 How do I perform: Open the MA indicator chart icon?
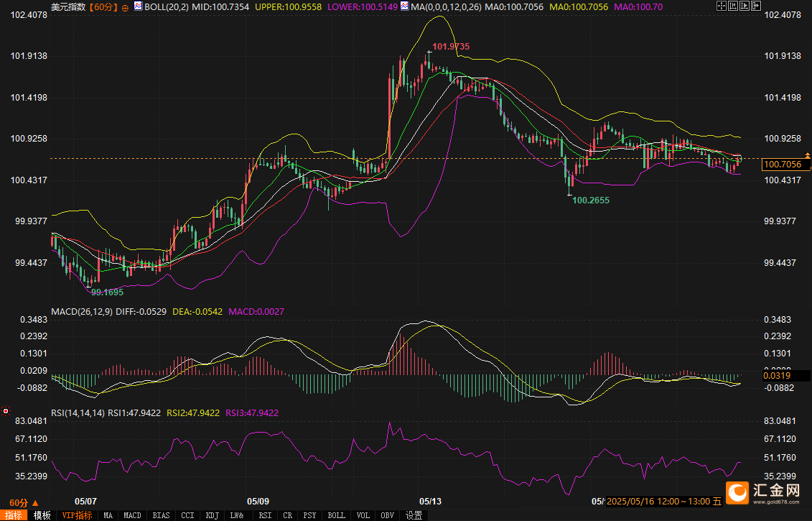click(x=404, y=6)
